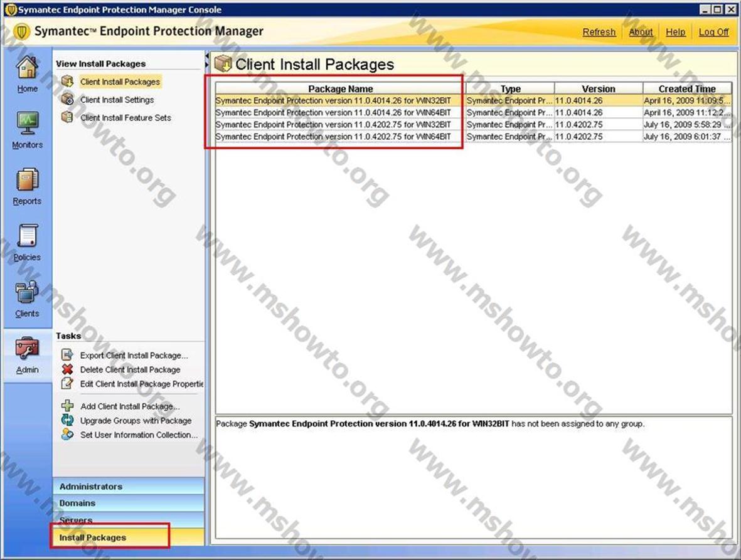Open the Monitors section icon

[27, 124]
